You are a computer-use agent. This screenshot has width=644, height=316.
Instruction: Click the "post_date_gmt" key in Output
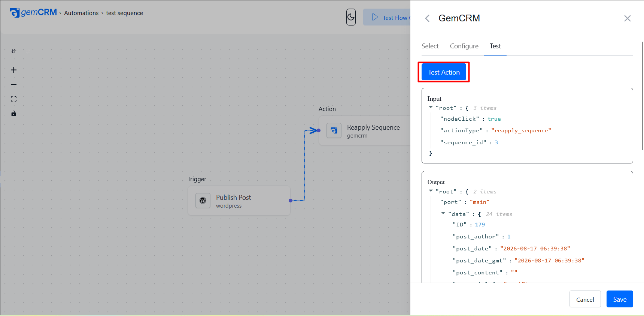click(479, 261)
